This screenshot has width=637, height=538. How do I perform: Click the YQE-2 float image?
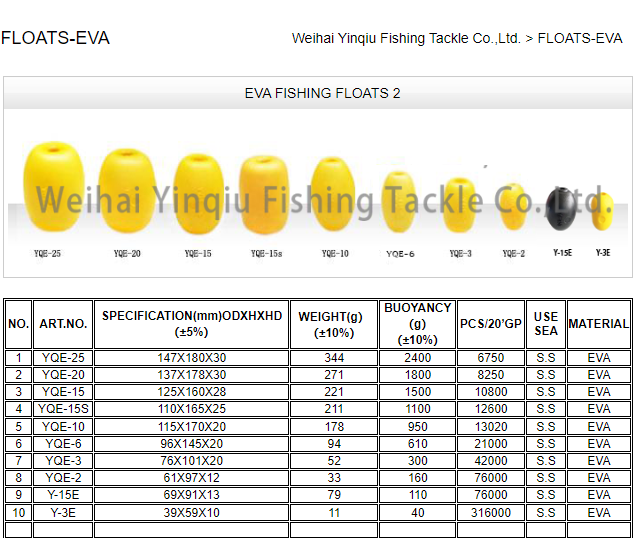pyautogui.click(x=513, y=207)
